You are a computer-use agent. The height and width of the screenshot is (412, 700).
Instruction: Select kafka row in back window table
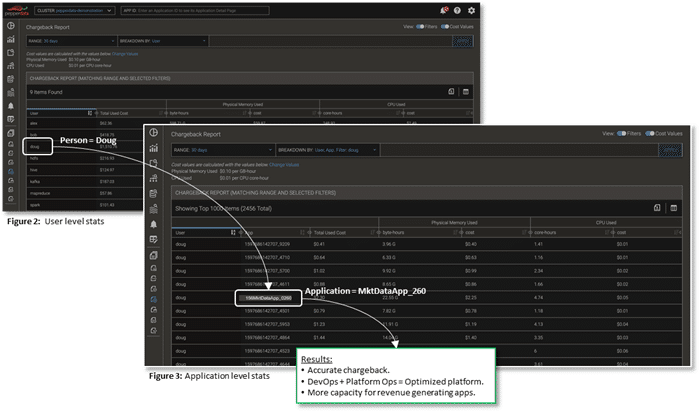click(x=84, y=182)
